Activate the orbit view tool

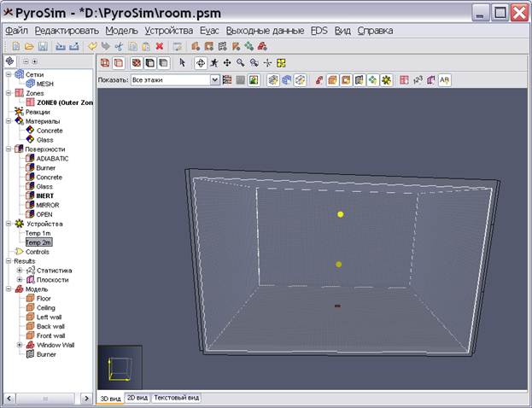coord(201,63)
